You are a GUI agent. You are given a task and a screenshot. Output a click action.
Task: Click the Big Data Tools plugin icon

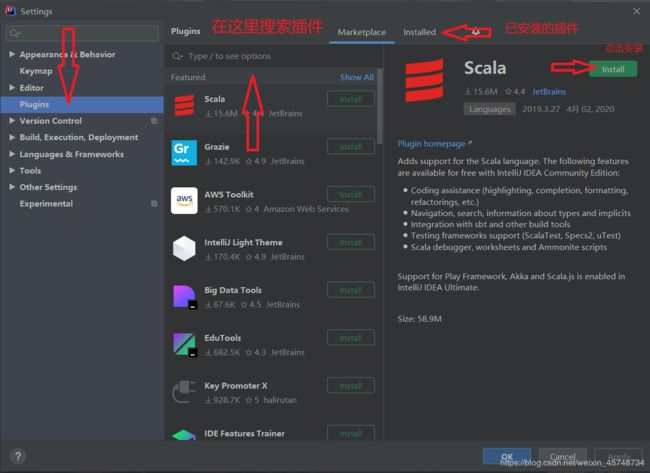click(184, 297)
